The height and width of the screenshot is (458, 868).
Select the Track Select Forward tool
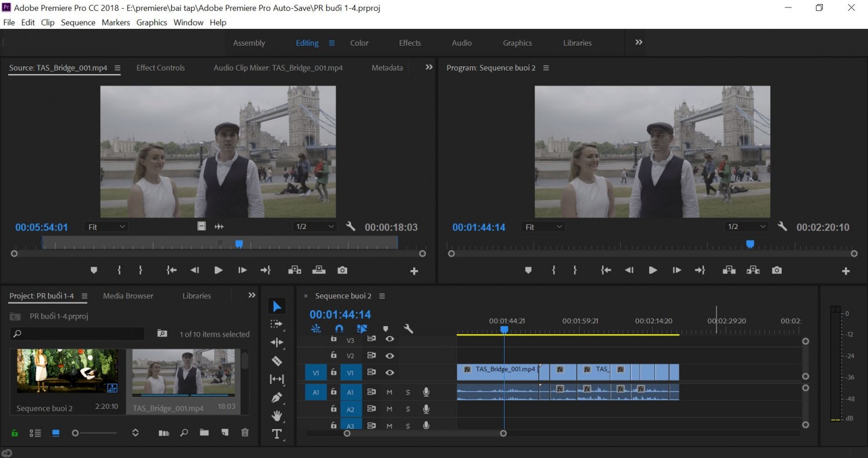[277, 324]
